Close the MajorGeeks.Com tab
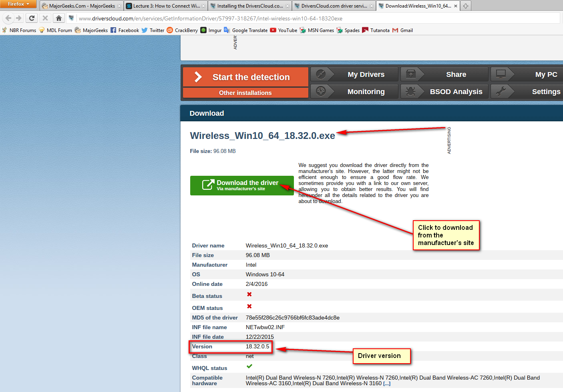 coord(119,6)
